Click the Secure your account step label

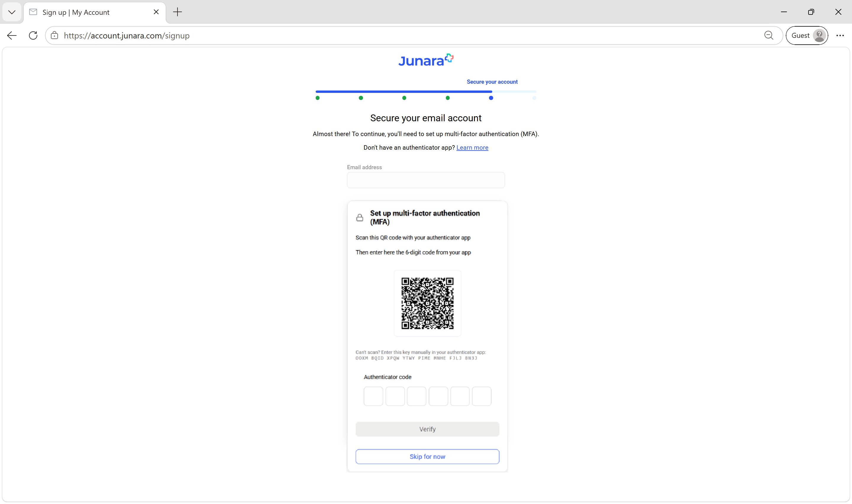pyautogui.click(x=492, y=82)
